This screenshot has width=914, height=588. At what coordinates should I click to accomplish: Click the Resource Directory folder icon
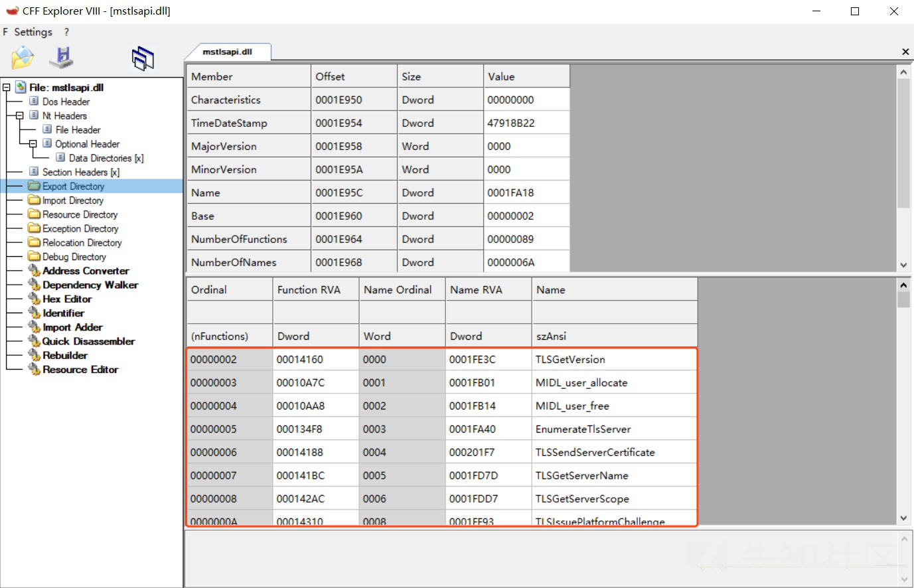35,214
